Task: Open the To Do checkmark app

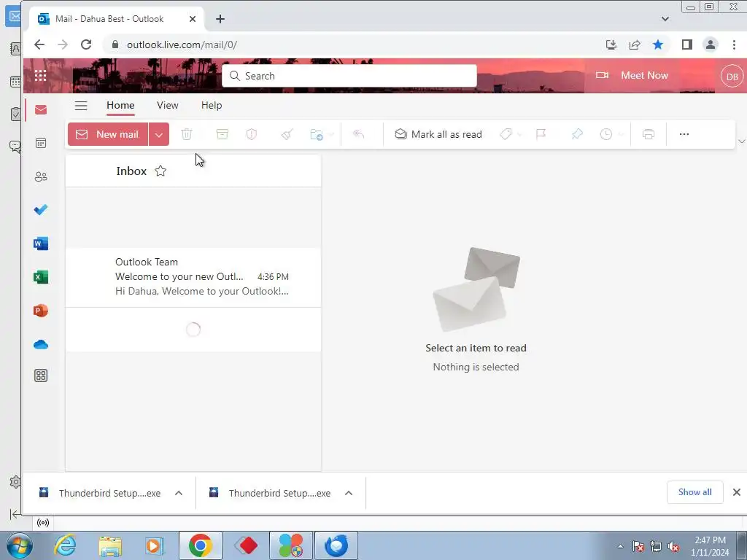Action: point(41,209)
